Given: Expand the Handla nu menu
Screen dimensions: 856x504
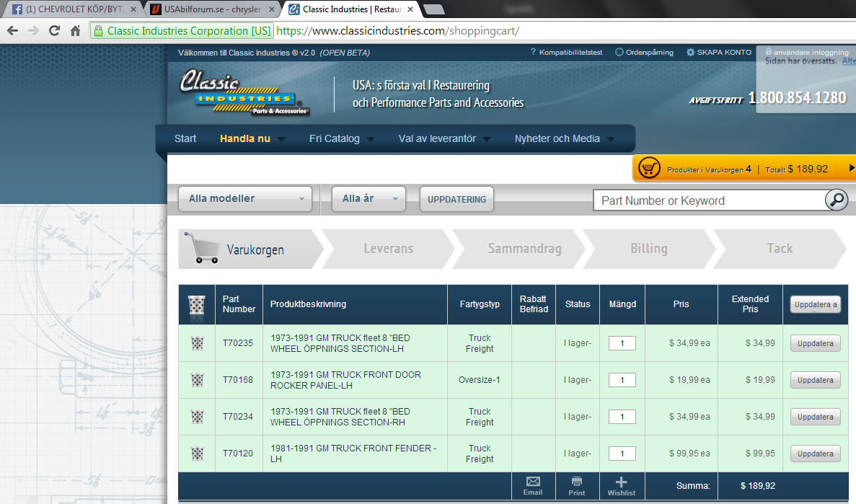Looking at the screenshot, I should 252,138.
